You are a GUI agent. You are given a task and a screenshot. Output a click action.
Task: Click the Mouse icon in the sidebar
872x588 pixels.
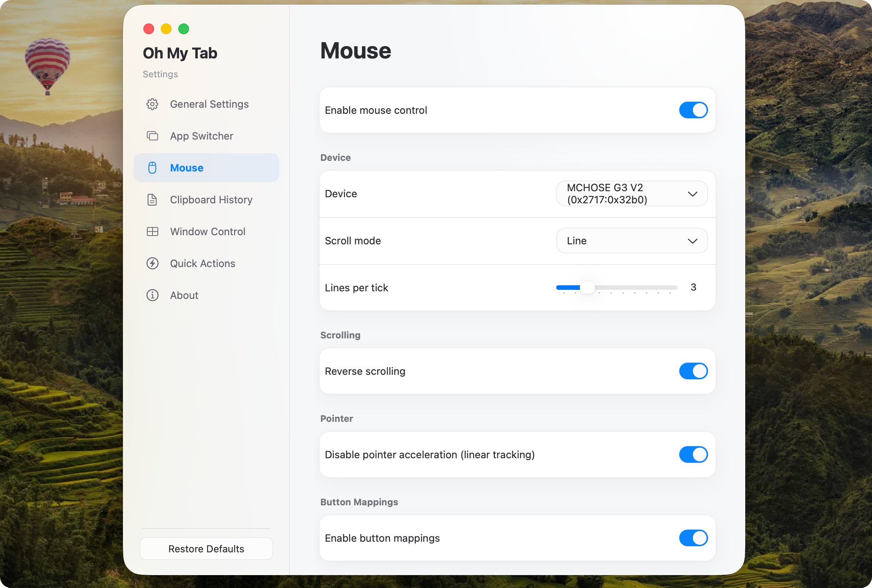click(x=152, y=168)
